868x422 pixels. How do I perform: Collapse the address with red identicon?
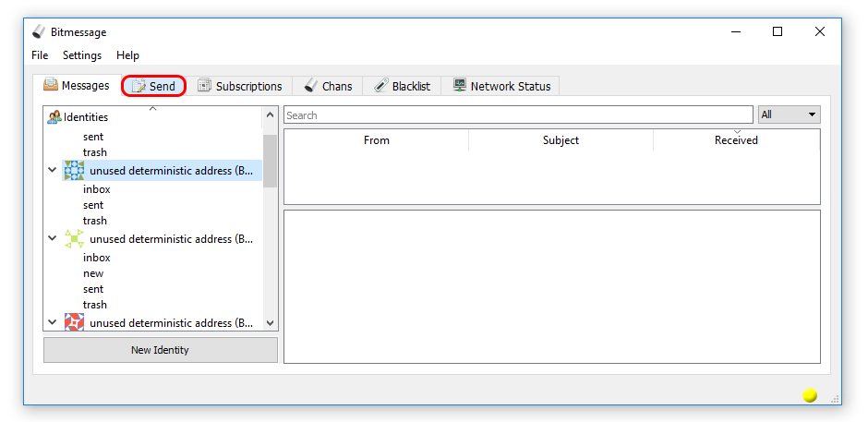click(52, 322)
